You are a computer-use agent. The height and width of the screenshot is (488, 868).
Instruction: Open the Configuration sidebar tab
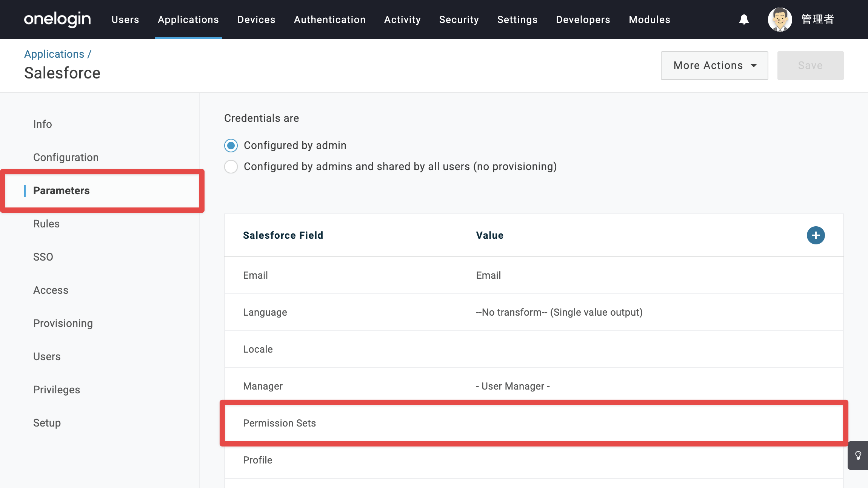(x=66, y=157)
